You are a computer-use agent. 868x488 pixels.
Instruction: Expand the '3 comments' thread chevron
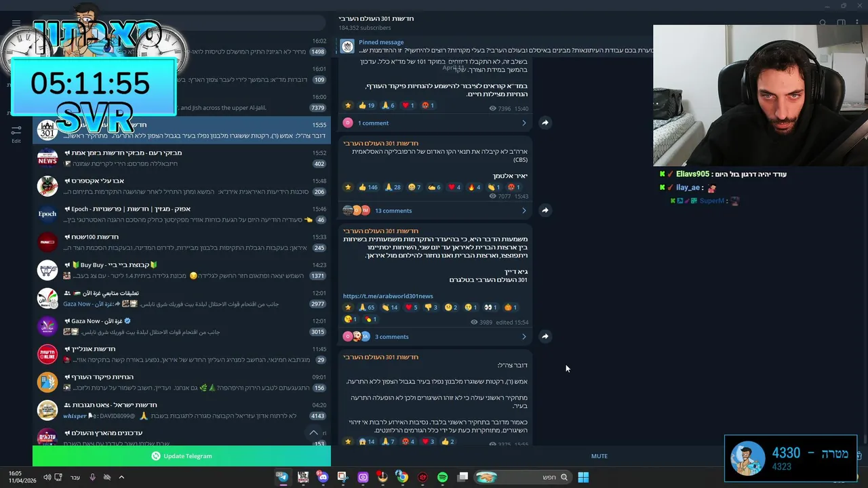[524, 336]
